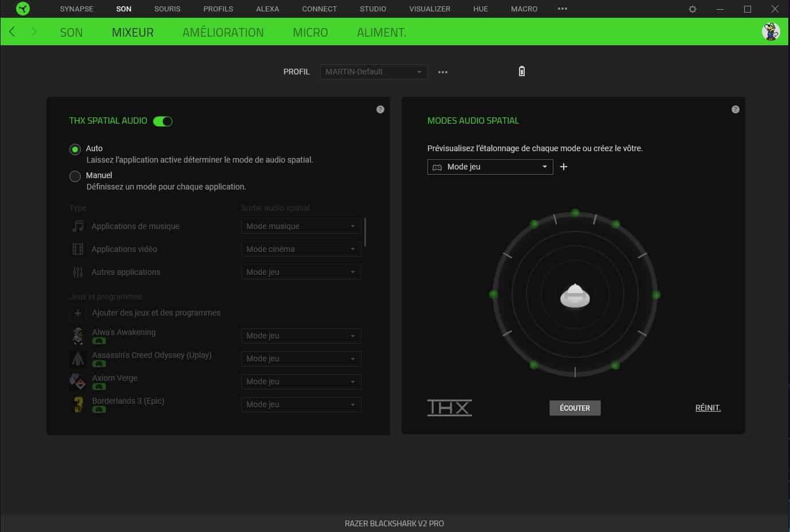Open profile options three-dot menu
Screen dimensions: 790x532
[443, 72]
